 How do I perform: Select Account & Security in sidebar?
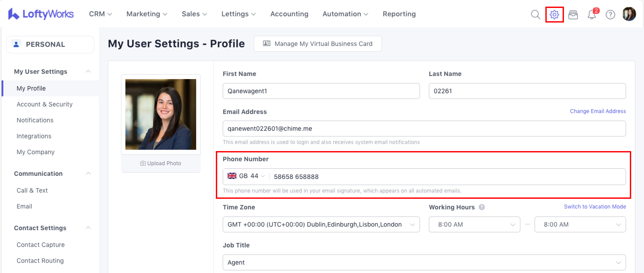[44, 104]
